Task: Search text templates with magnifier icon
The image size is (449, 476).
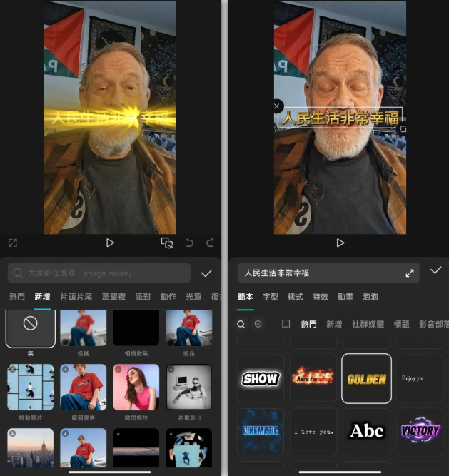Action: (x=241, y=324)
